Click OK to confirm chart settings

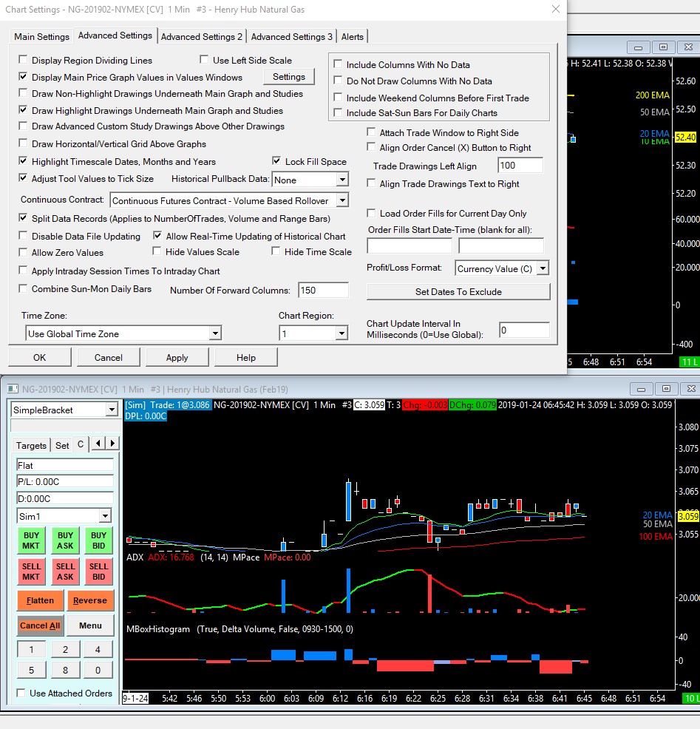(39, 358)
